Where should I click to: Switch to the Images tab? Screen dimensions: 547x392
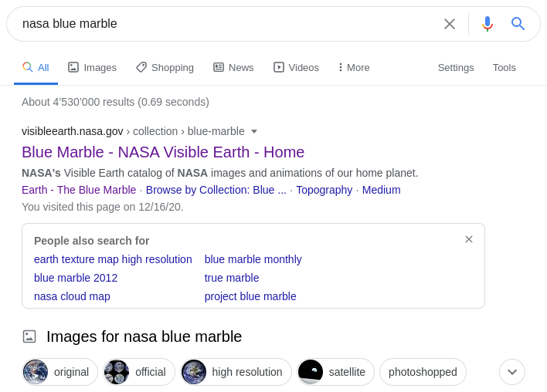pos(92,68)
